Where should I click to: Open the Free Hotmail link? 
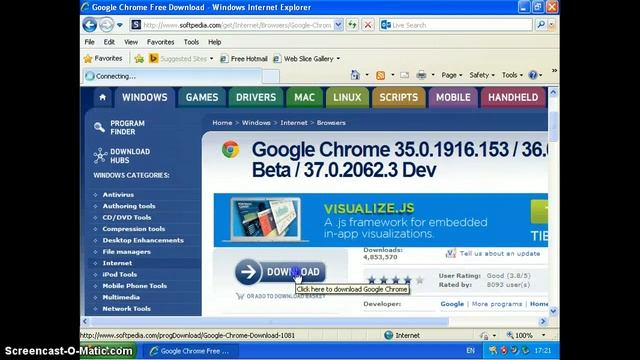[x=244, y=59]
